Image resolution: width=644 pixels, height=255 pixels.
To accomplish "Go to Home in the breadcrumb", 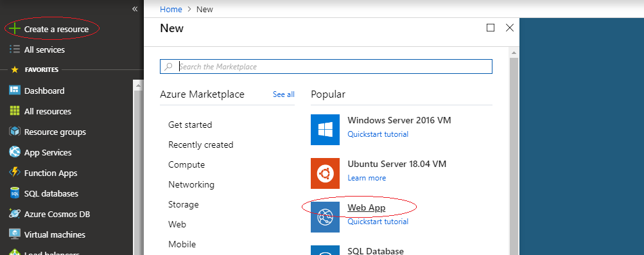I will pos(170,9).
